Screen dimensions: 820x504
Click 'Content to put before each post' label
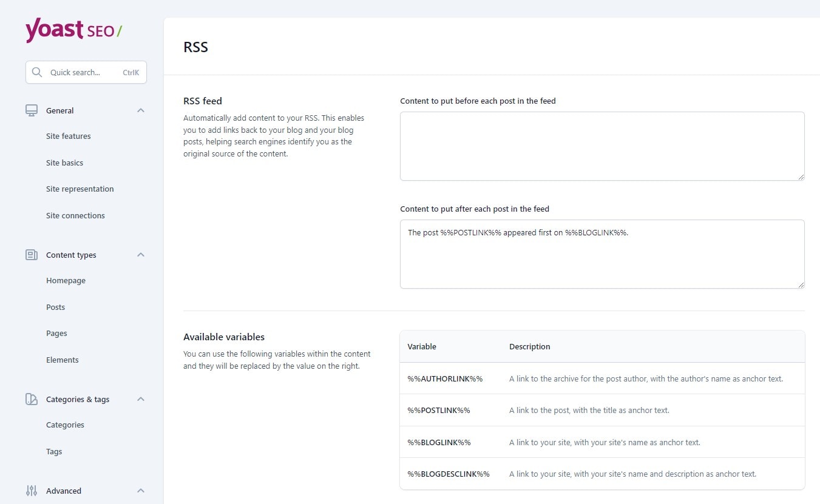tap(478, 101)
